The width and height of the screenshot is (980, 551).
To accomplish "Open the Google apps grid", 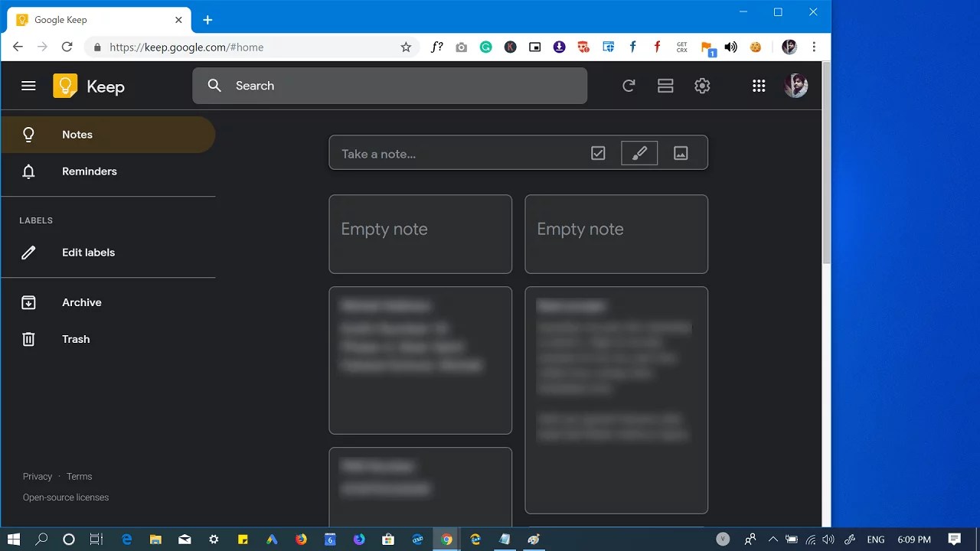I will (x=759, y=86).
